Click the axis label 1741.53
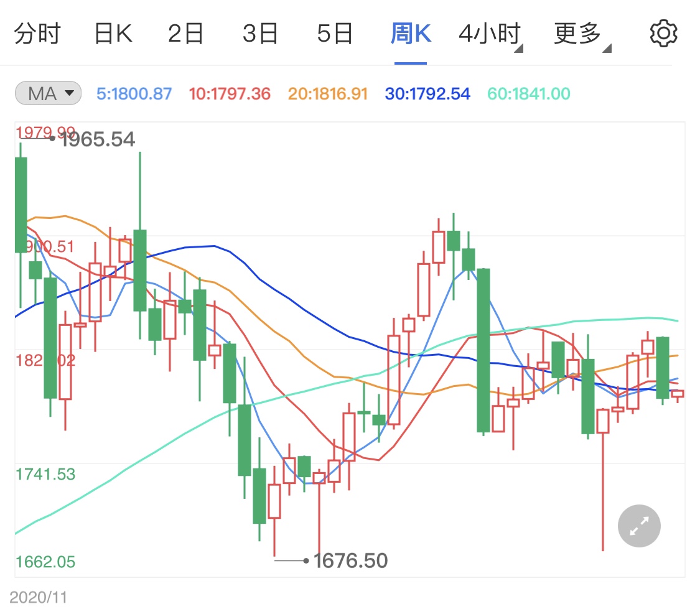700x609 pixels. coord(45,474)
